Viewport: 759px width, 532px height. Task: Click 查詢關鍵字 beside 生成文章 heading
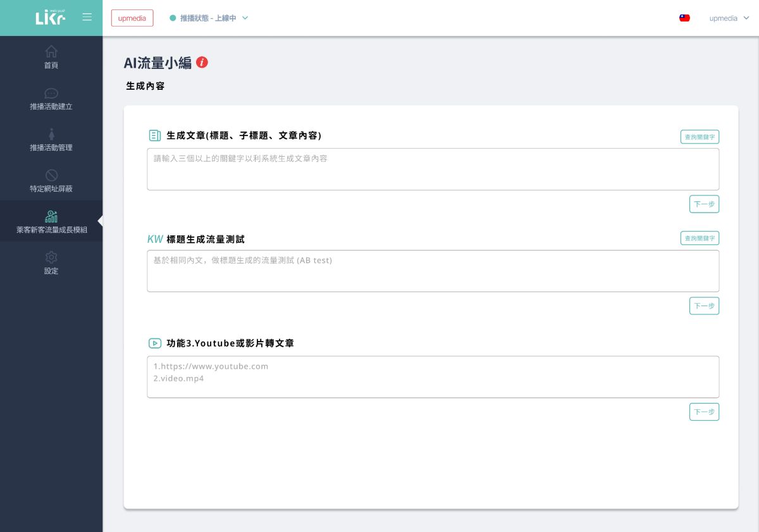(700, 137)
